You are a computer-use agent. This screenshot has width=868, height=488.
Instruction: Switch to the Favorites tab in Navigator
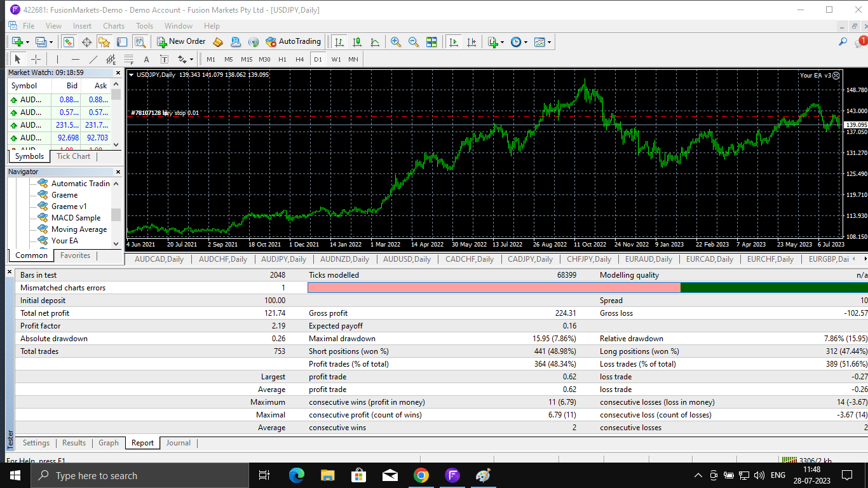[x=76, y=255]
